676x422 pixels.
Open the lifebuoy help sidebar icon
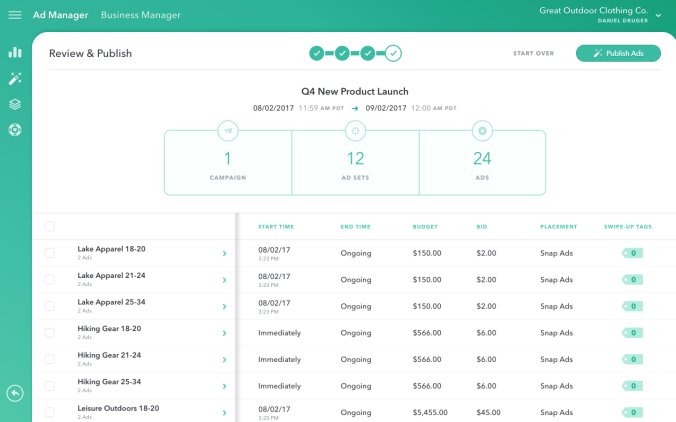[15, 130]
